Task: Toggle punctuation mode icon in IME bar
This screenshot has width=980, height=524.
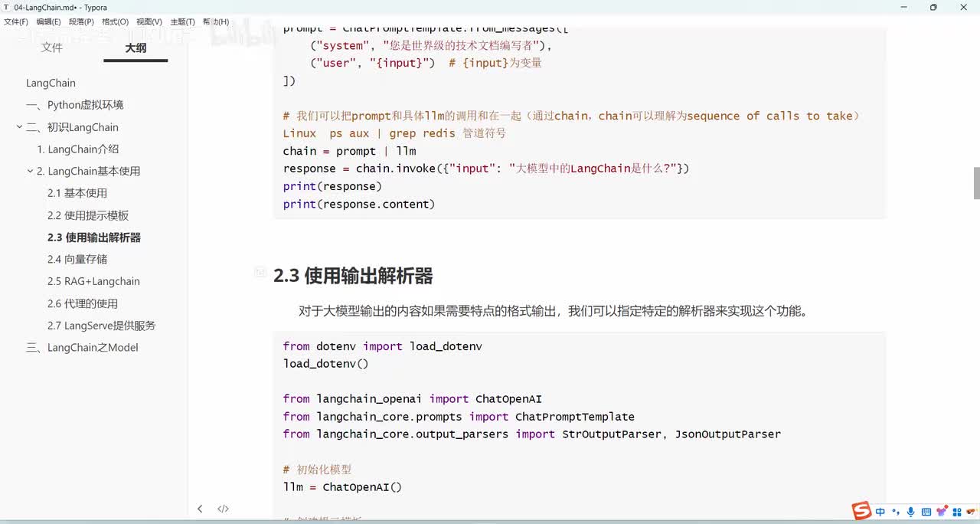Action: point(895,512)
